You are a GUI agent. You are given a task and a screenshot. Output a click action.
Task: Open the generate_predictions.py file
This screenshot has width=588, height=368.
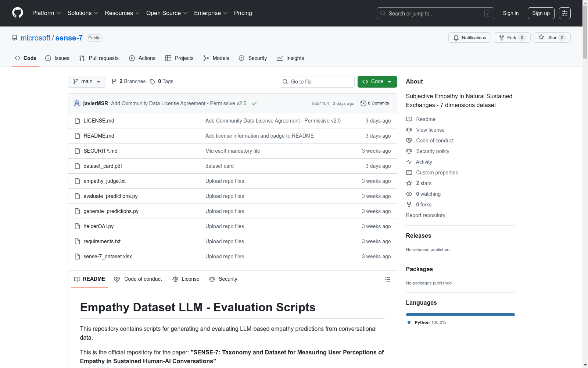coord(111,211)
